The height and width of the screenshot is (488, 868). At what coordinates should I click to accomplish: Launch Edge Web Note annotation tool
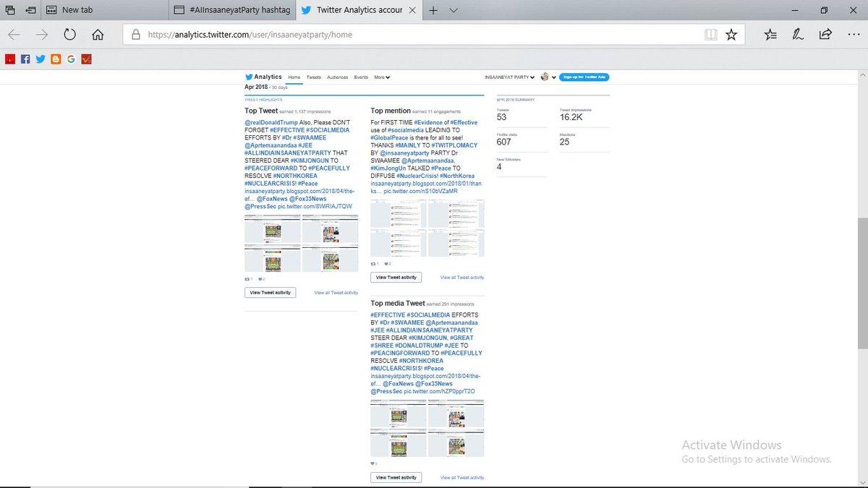tap(797, 34)
